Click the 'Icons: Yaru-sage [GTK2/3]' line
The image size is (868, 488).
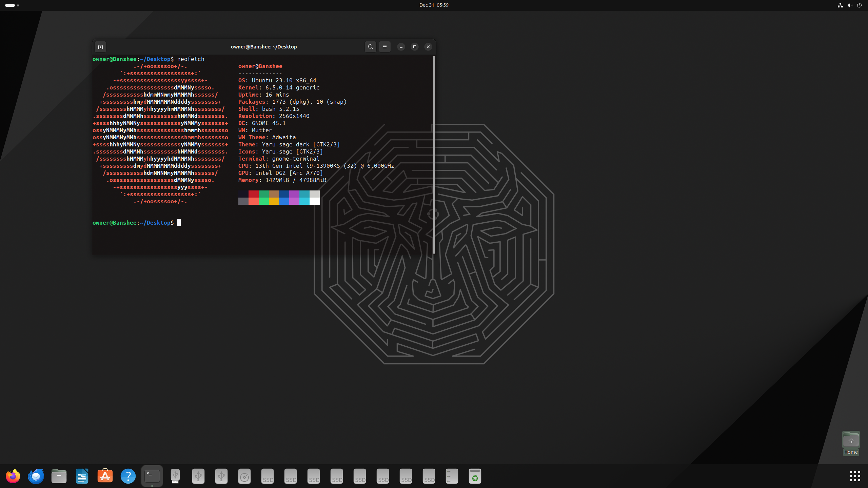click(x=280, y=151)
